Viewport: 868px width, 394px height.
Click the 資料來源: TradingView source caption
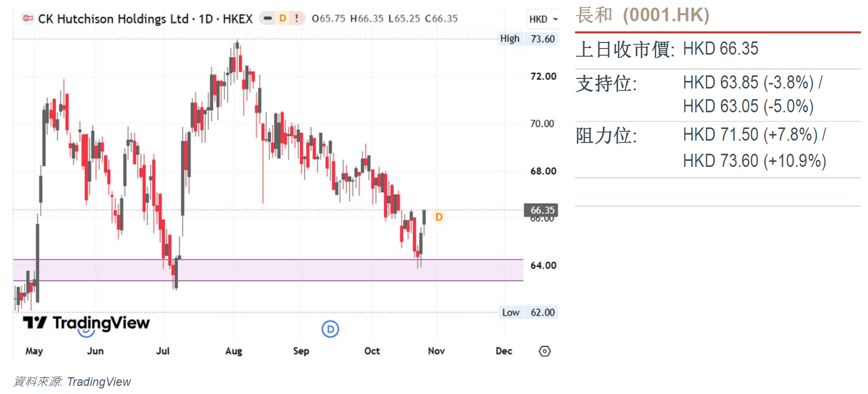click(72, 382)
